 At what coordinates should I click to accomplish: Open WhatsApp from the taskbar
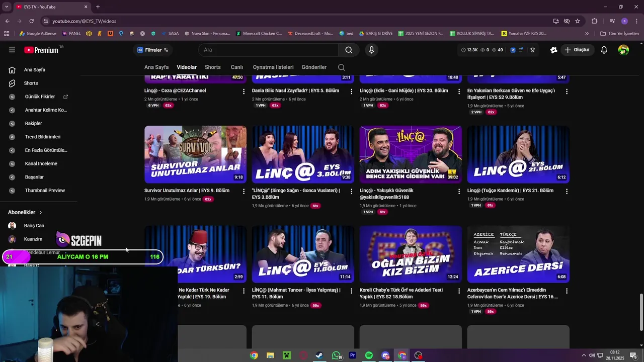click(x=336, y=355)
